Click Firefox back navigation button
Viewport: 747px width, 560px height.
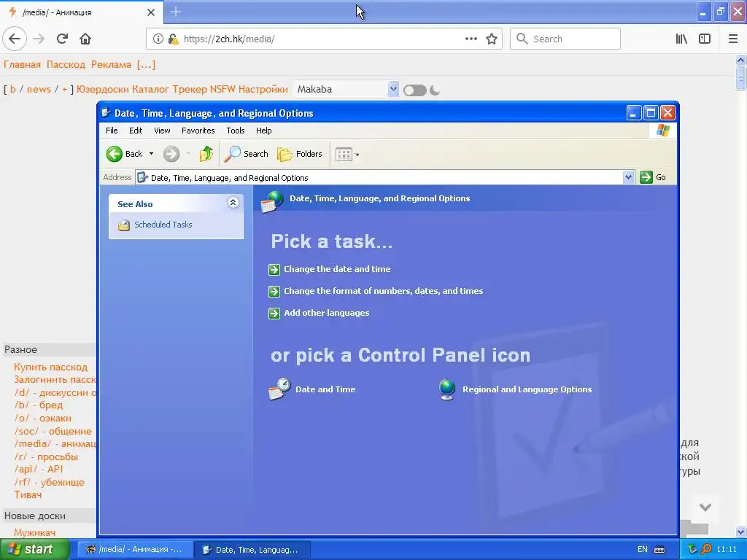(x=15, y=39)
